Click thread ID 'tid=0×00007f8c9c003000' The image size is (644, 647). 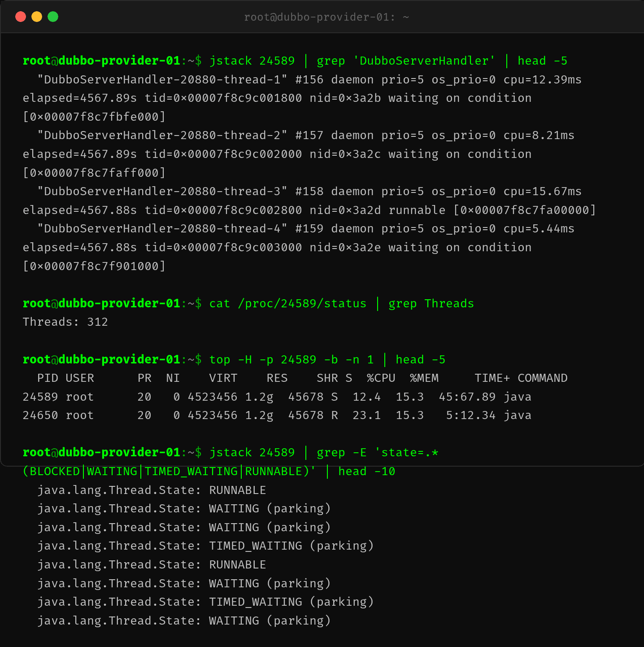pos(223,247)
